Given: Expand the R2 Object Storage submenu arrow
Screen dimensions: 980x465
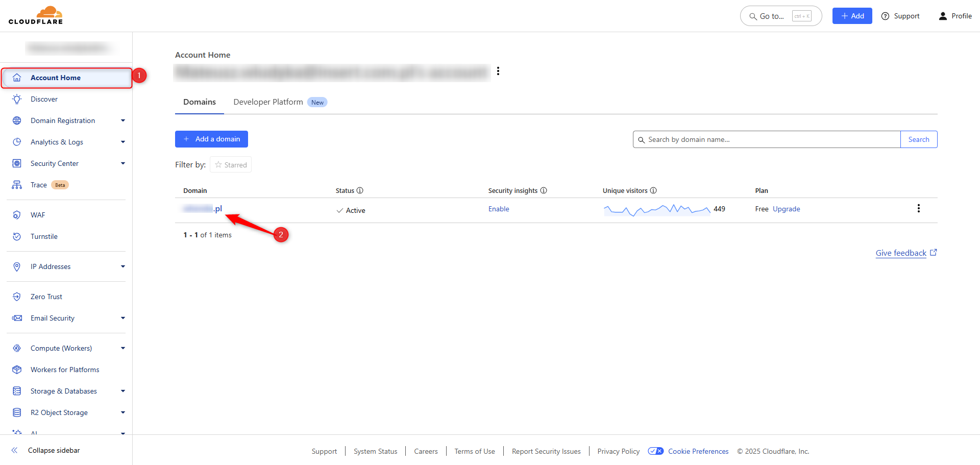Looking at the screenshot, I should click(123, 412).
